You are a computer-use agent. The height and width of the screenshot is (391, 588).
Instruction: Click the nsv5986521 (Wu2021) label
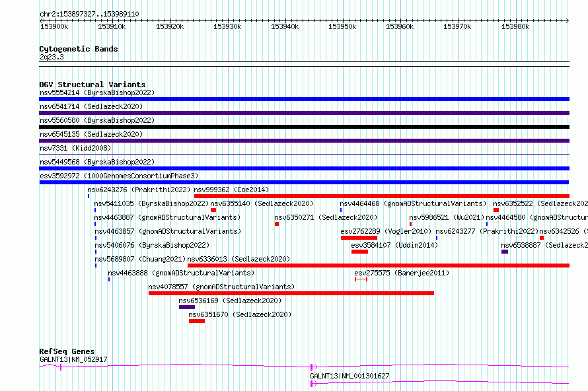(x=447, y=217)
